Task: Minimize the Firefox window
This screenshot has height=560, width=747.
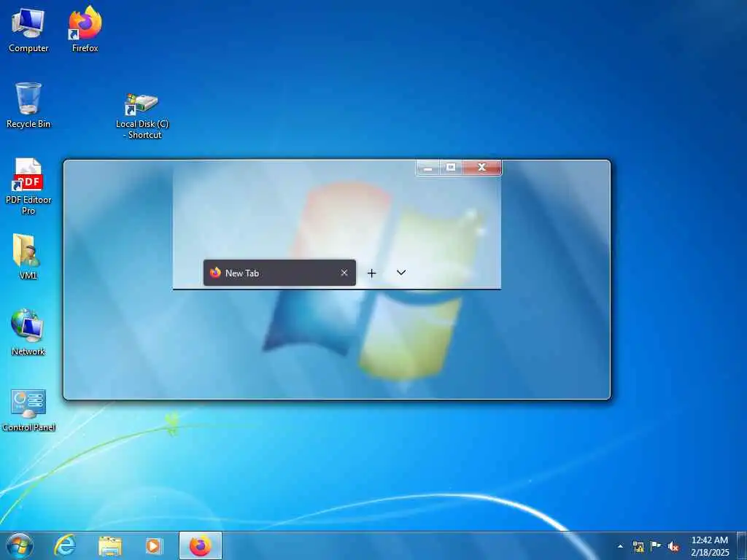Action: point(427,168)
